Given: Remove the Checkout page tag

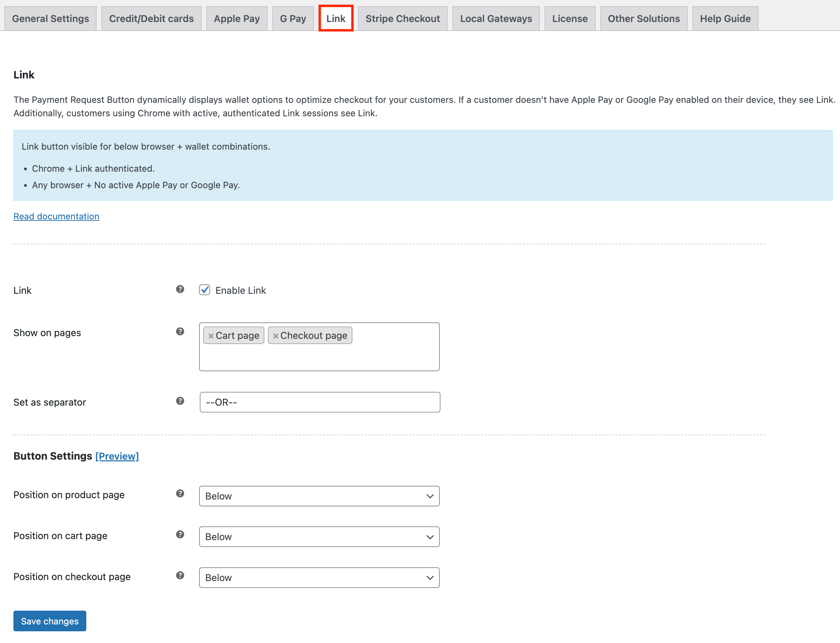Looking at the screenshot, I should click(276, 336).
